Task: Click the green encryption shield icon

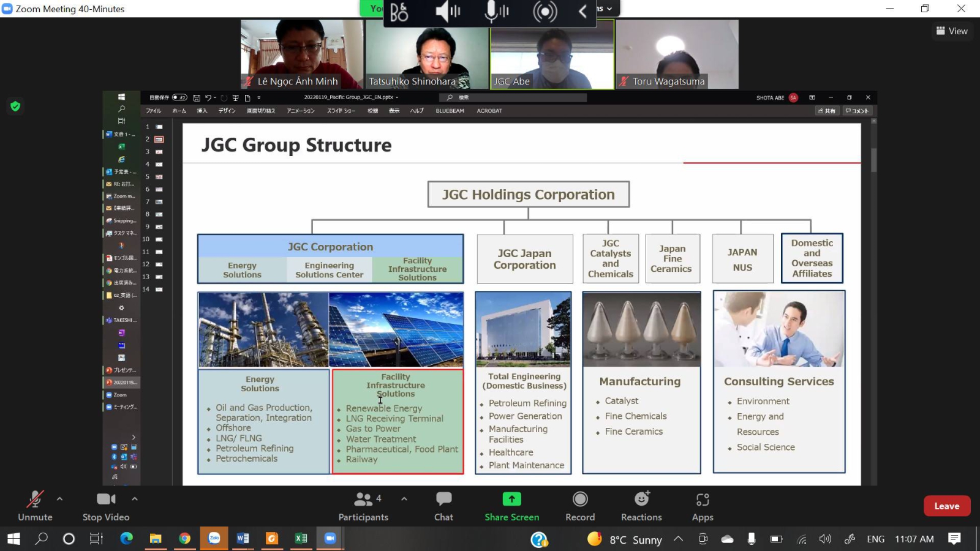Action: tap(15, 107)
